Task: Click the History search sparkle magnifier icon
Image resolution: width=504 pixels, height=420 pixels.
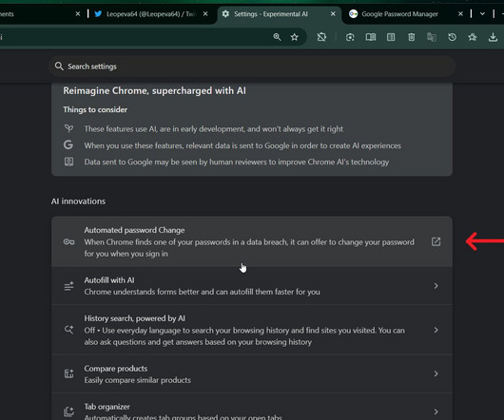Action: coord(68,330)
